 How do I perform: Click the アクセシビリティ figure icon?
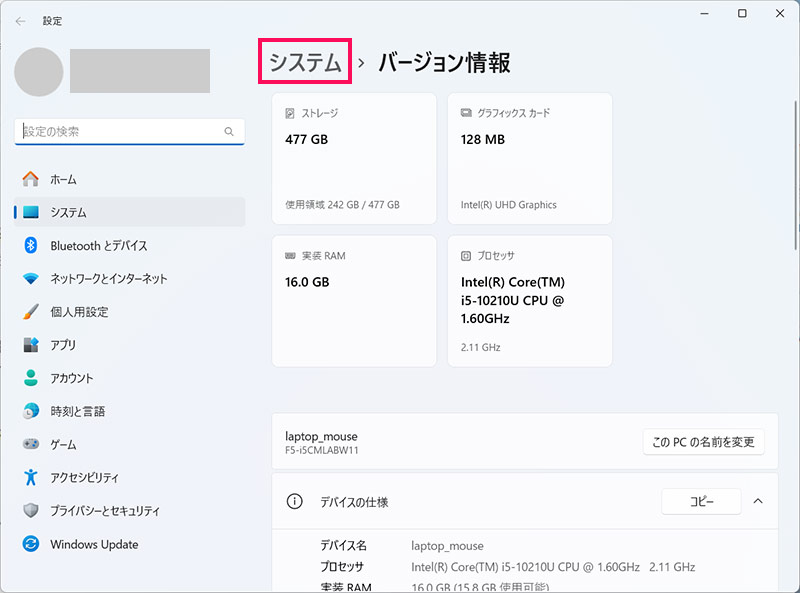point(31,477)
